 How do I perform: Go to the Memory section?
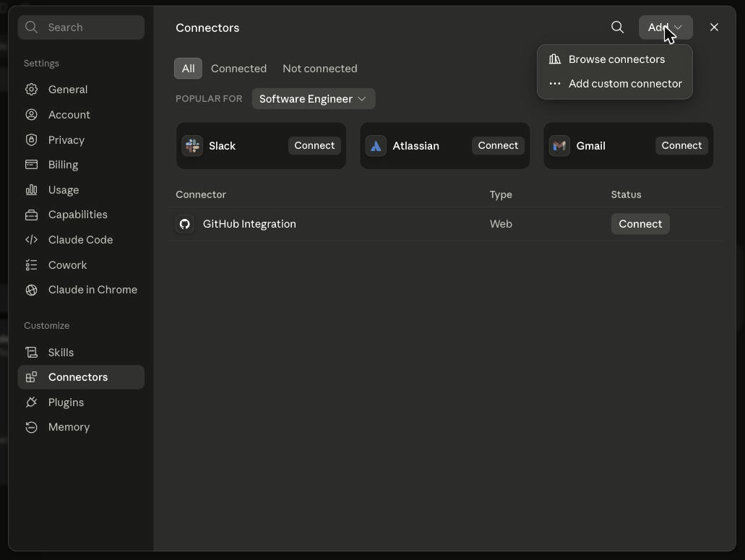click(81, 427)
